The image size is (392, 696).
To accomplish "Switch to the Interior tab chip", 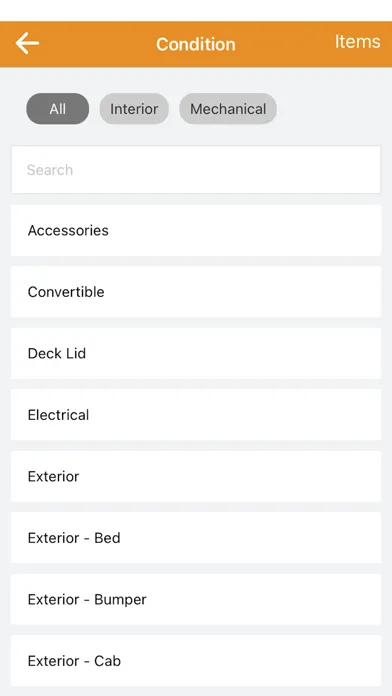I will [x=134, y=109].
